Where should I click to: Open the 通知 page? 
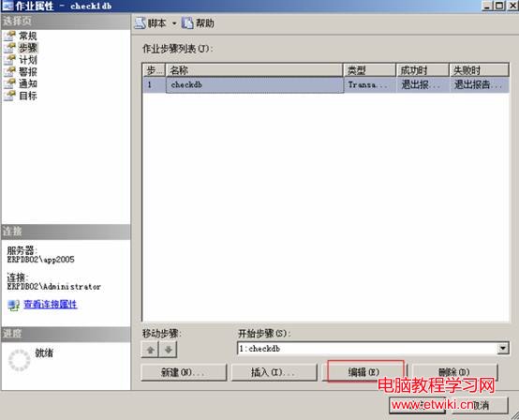click(28, 83)
